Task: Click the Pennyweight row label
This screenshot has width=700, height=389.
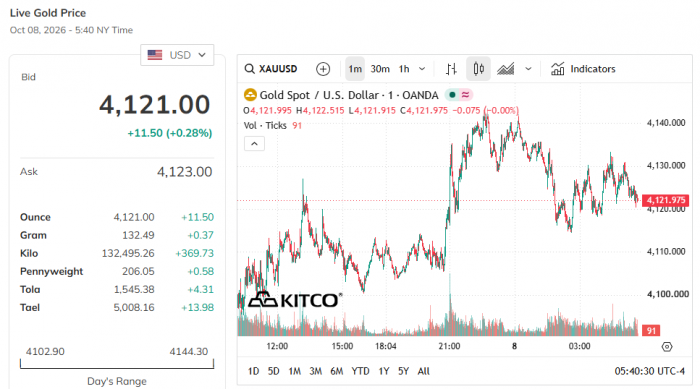Action: point(51,272)
